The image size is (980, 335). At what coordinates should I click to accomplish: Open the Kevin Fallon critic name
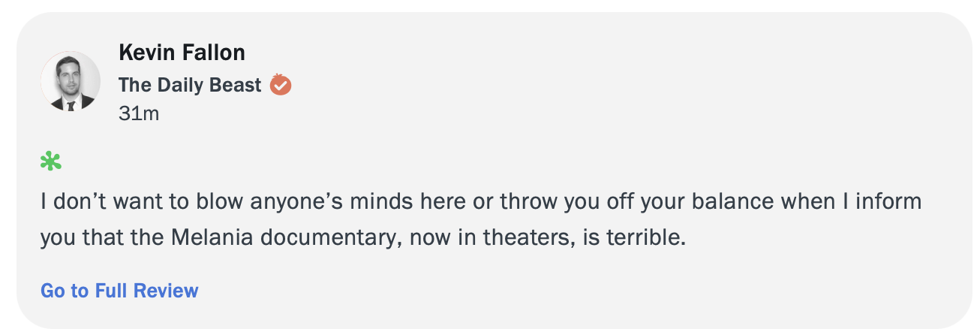tap(182, 53)
